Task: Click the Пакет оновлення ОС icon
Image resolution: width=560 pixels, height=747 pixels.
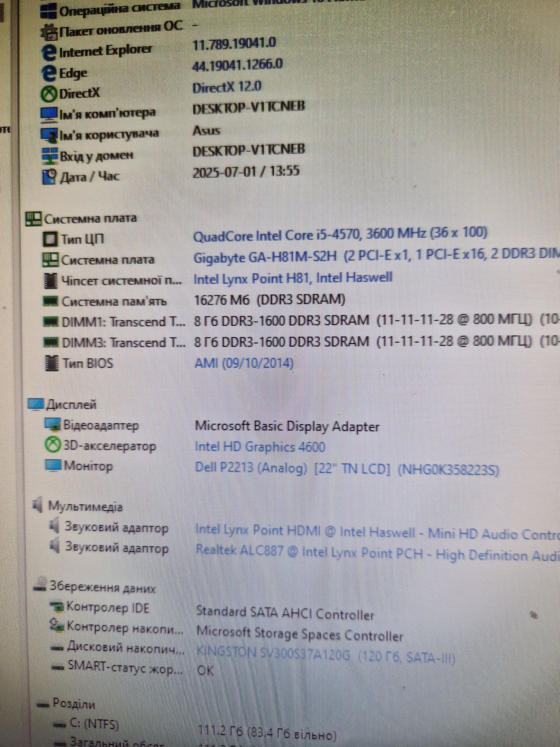Action: coord(49,32)
